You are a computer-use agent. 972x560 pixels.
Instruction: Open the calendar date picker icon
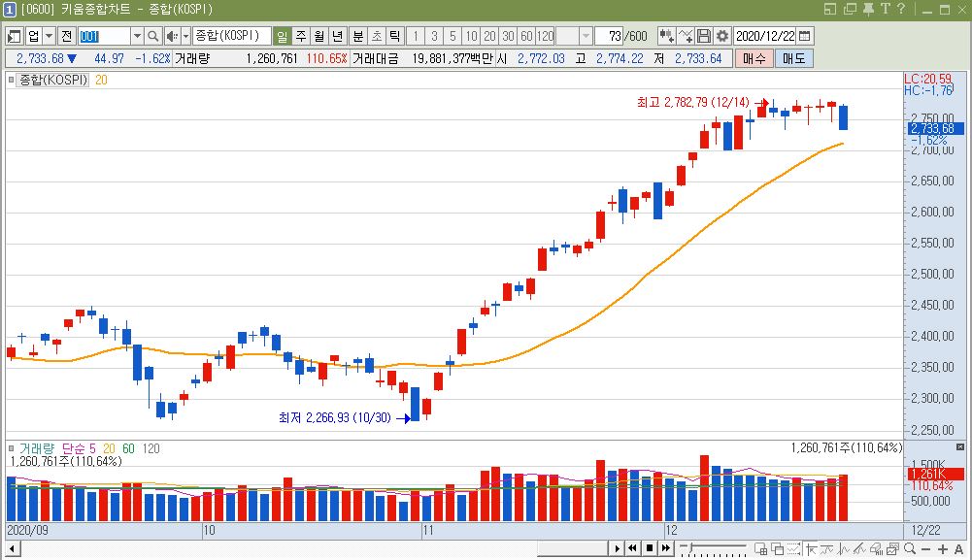tap(805, 36)
